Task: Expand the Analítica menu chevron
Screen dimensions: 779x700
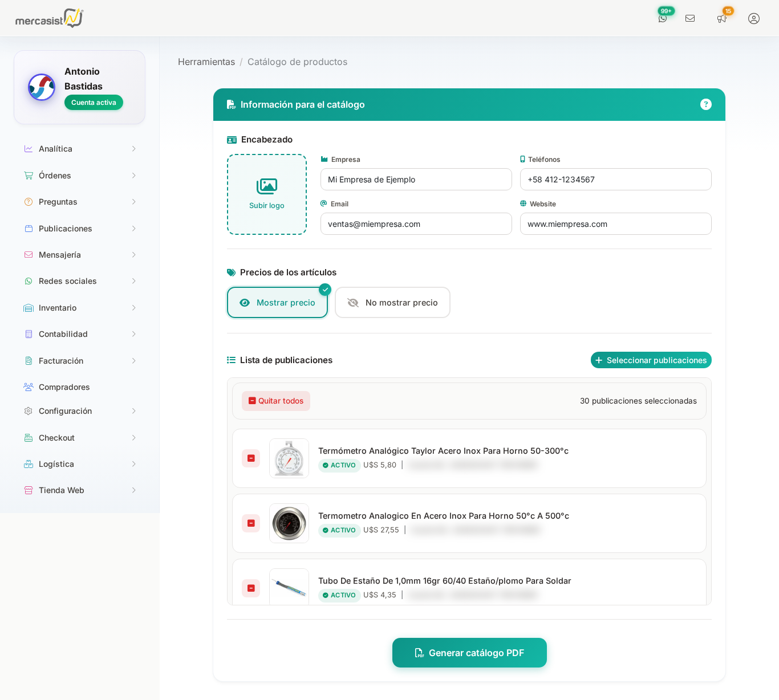Action: [134, 149]
